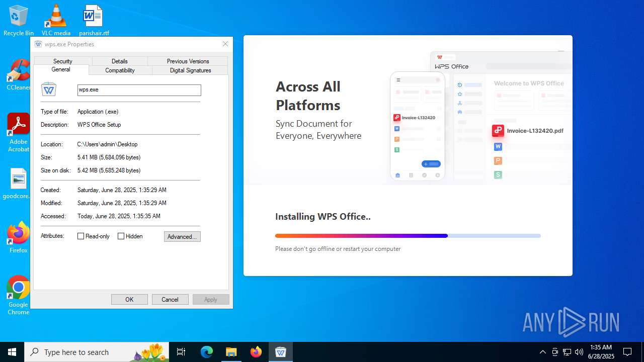Select the General tab
Image resolution: width=644 pixels, height=362 pixels.
click(61, 69)
